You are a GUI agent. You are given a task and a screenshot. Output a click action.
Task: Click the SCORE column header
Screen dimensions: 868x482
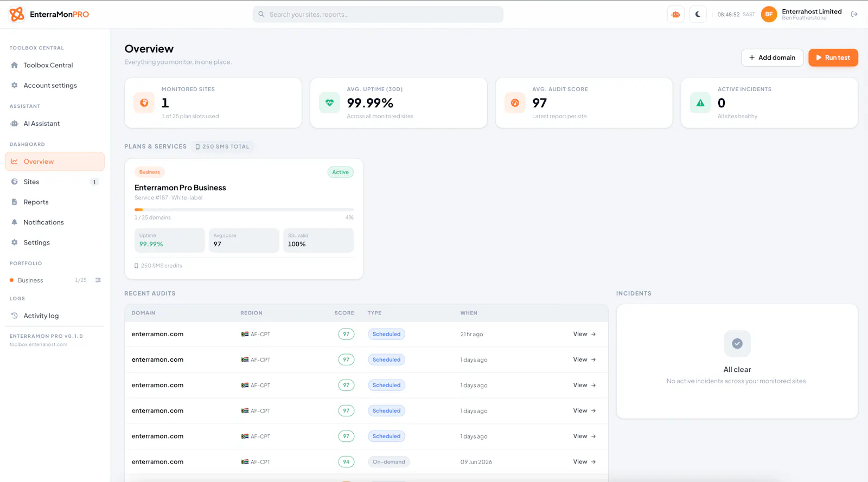344,313
